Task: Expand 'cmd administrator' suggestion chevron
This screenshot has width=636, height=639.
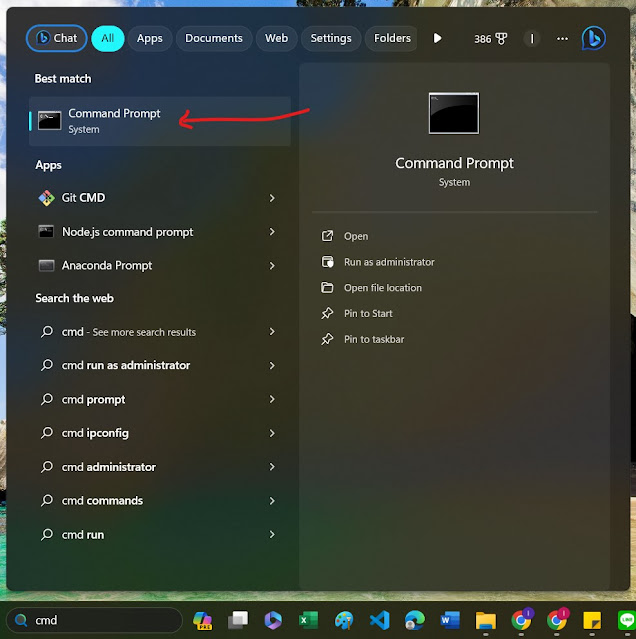Action: coord(272,467)
